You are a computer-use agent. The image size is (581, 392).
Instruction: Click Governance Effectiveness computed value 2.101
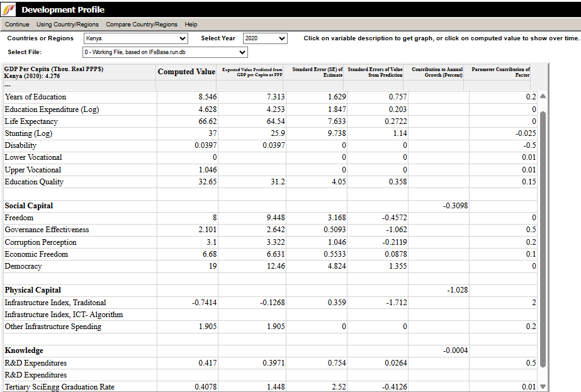tap(207, 230)
